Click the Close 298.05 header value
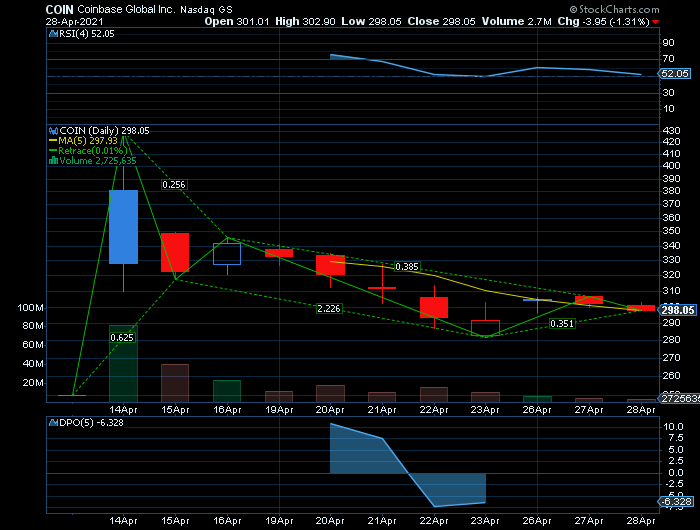Viewport: 700px width, 530px height. pos(442,21)
